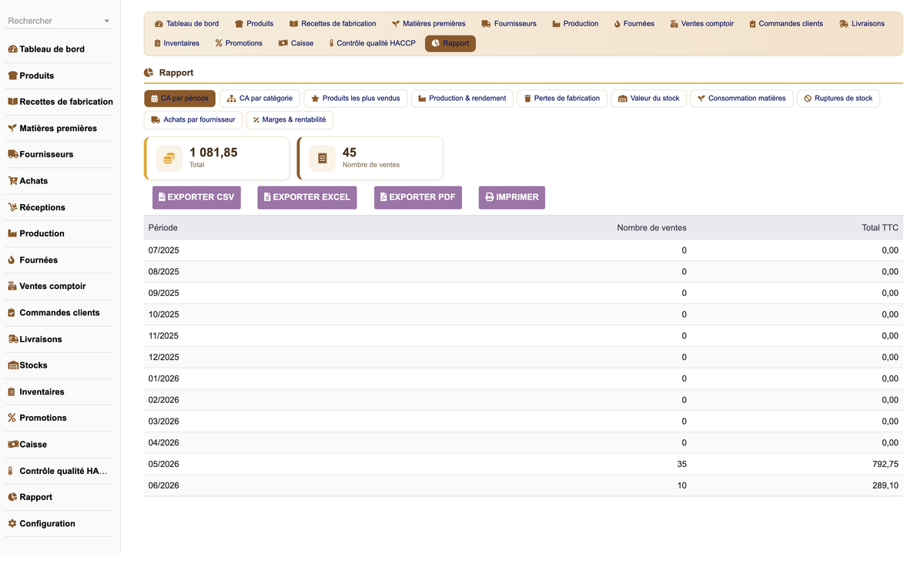Open Production in top navigation bar

575,24
